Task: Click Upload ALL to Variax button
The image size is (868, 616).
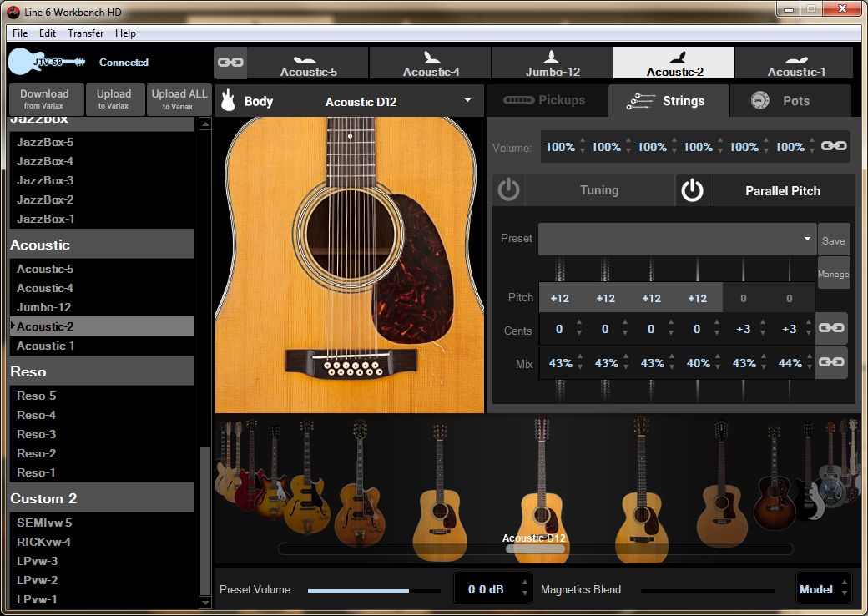Action: coord(179,99)
